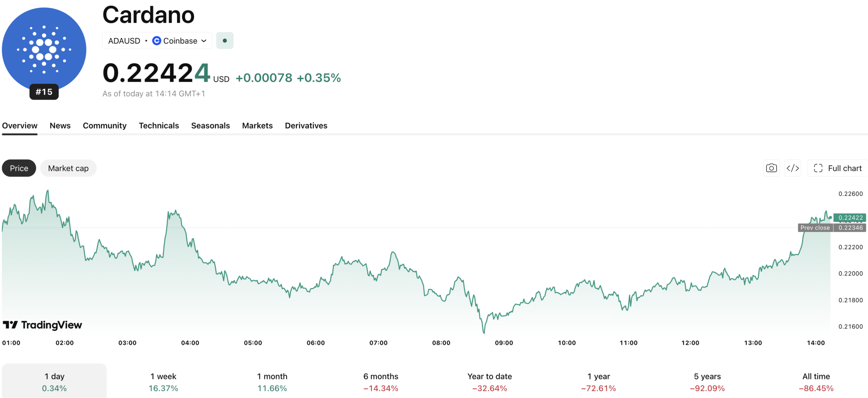Open the ADAUSD Coinbase exchange dropdown
Screen dimensions: 868x398
coord(157,41)
